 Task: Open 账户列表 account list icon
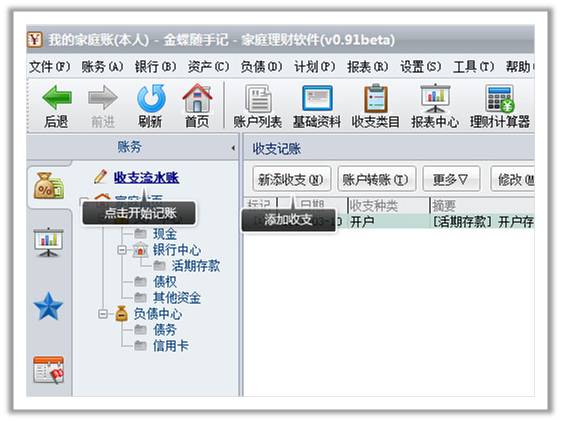258,98
